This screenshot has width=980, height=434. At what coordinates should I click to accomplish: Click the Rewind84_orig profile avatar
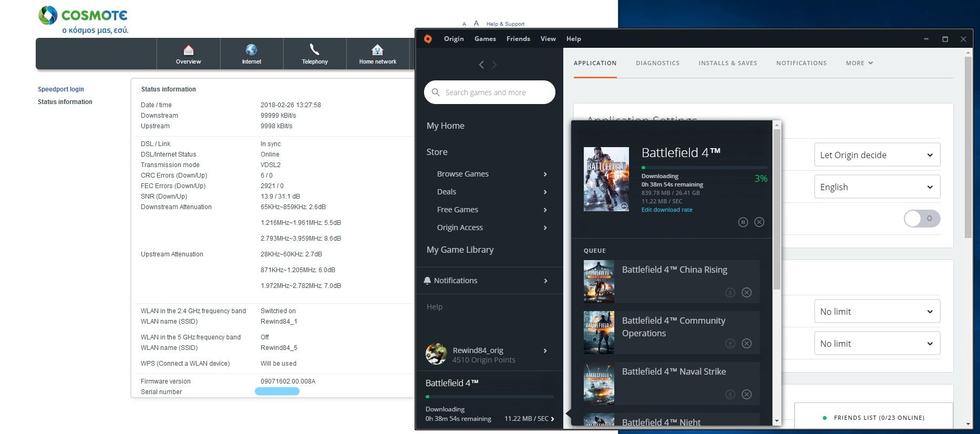pyautogui.click(x=436, y=354)
